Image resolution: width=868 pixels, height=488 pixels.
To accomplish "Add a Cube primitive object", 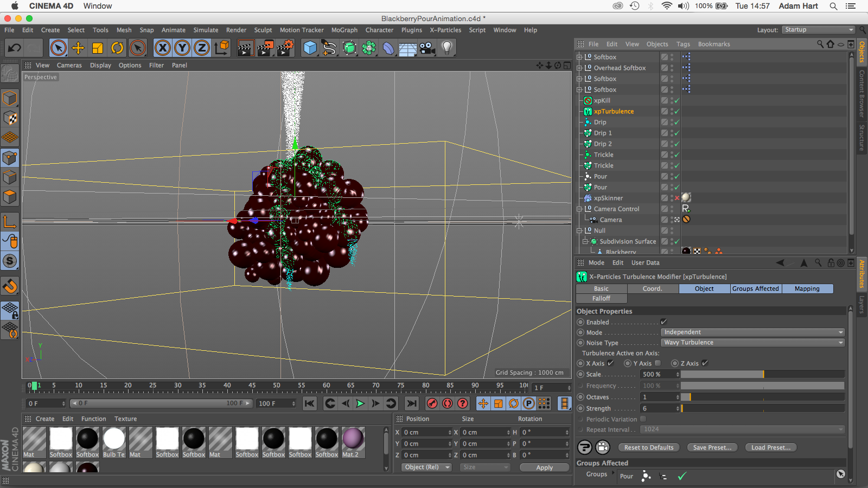I will pos(310,48).
